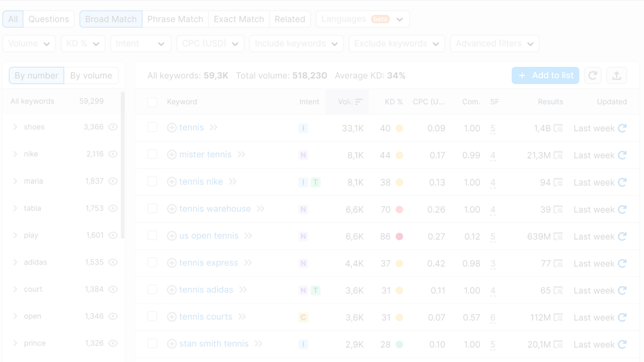Image resolution: width=644 pixels, height=362 pixels.
Task: Open Languages beta dropdown
Action: tap(363, 19)
